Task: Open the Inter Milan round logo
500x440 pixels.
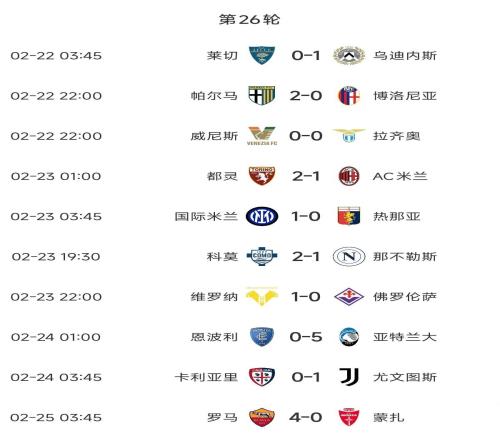Action: click(262, 216)
